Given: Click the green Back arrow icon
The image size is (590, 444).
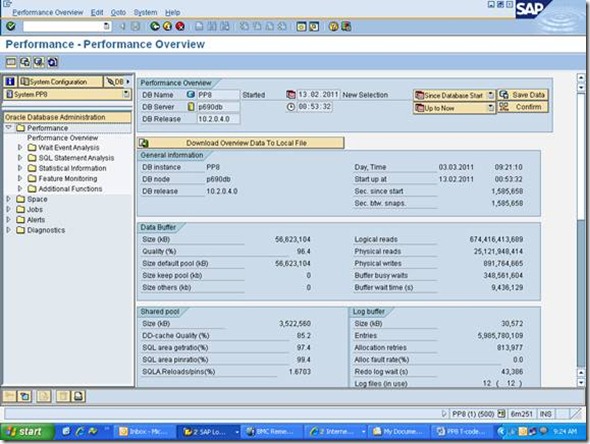Looking at the screenshot, I should [155, 26].
